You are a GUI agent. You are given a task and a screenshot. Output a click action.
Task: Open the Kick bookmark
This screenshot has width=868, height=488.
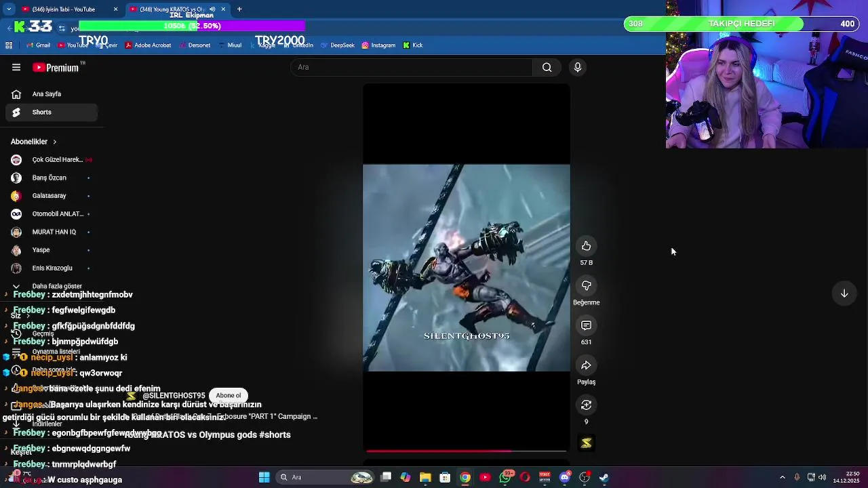[x=413, y=45]
